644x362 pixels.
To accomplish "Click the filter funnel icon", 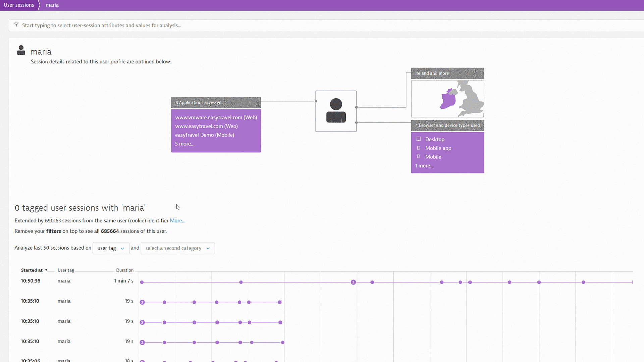I will click(16, 25).
